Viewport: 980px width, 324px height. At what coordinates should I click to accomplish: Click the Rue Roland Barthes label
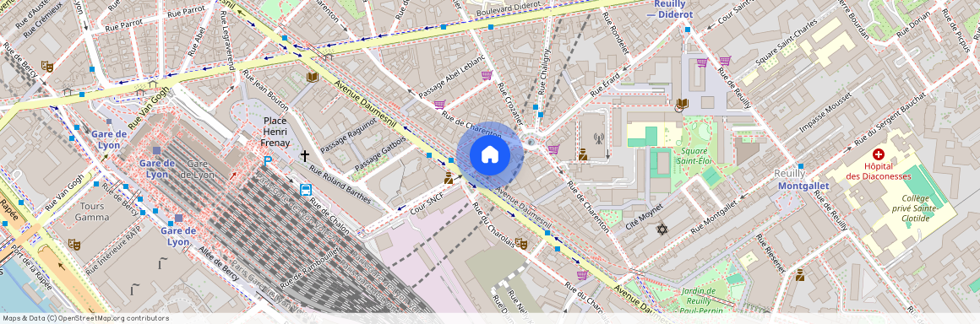click(x=340, y=186)
